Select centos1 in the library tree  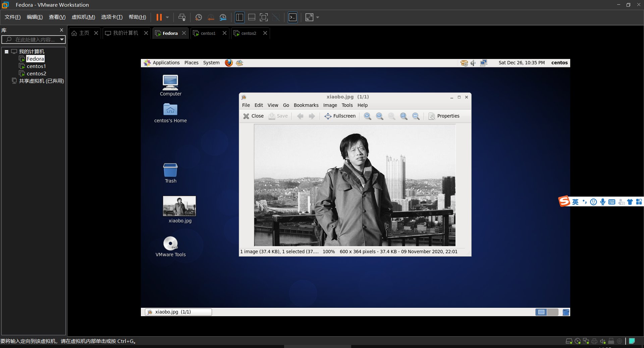click(x=36, y=66)
